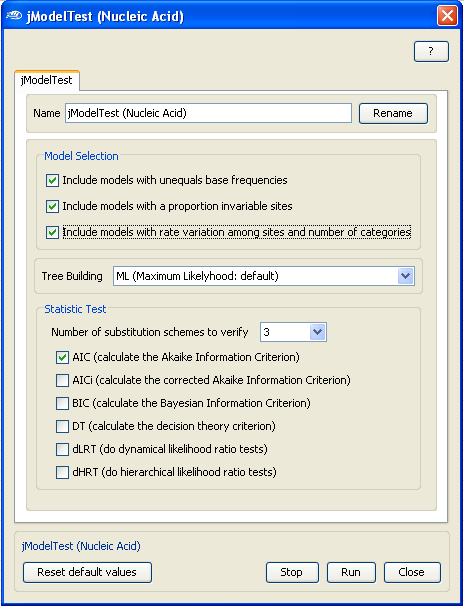Click into the Name text field
The width and height of the screenshot is (464, 606).
click(x=208, y=113)
